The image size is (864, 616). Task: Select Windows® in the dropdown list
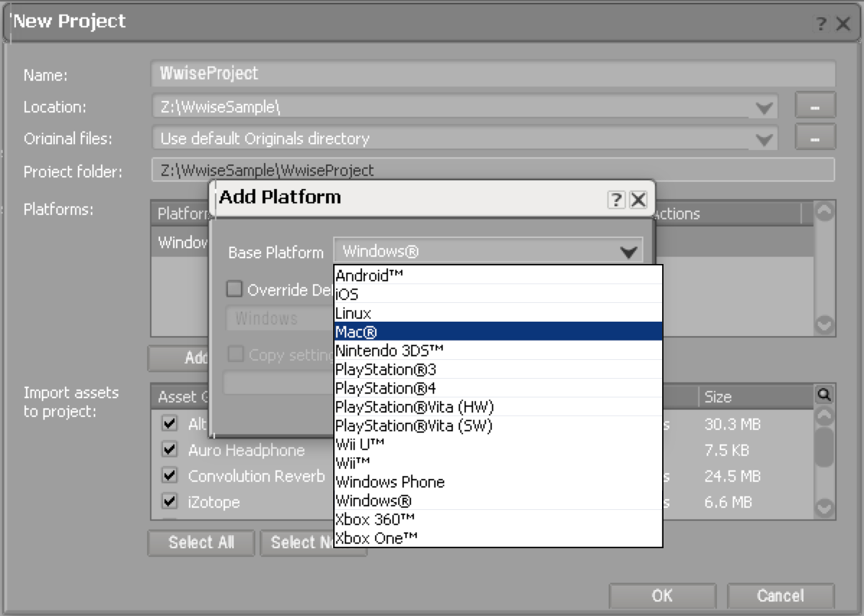coord(498,501)
